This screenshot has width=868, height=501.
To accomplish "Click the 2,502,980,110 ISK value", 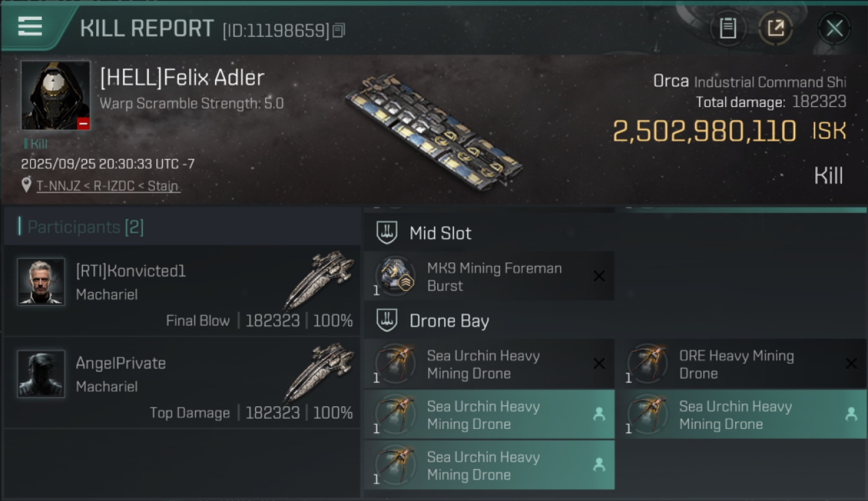I will (704, 132).
